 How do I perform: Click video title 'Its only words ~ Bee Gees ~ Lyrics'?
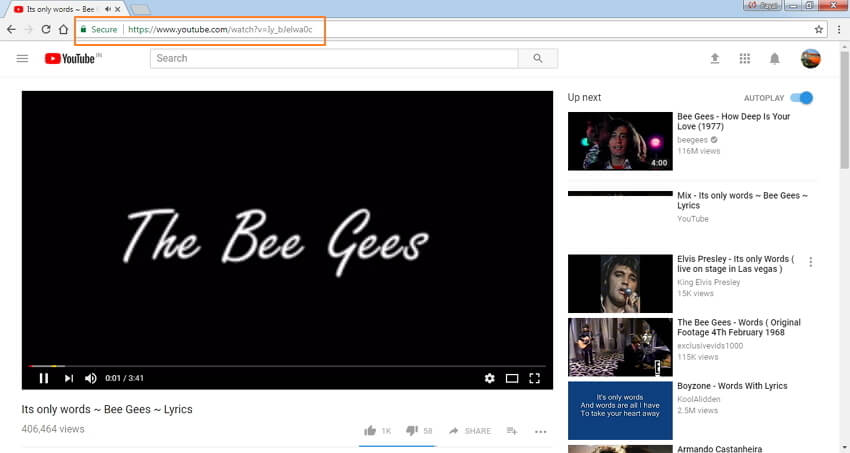coord(107,409)
